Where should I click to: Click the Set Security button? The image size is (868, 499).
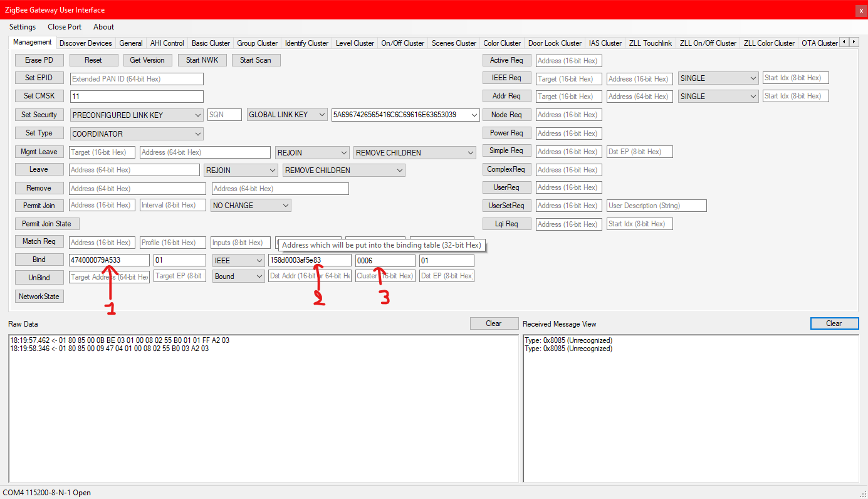coord(39,115)
